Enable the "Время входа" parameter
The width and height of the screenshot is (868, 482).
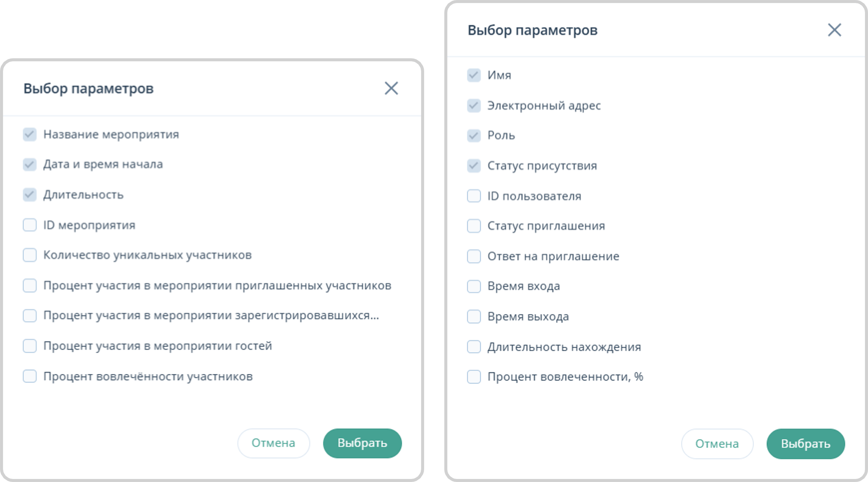(x=473, y=286)
